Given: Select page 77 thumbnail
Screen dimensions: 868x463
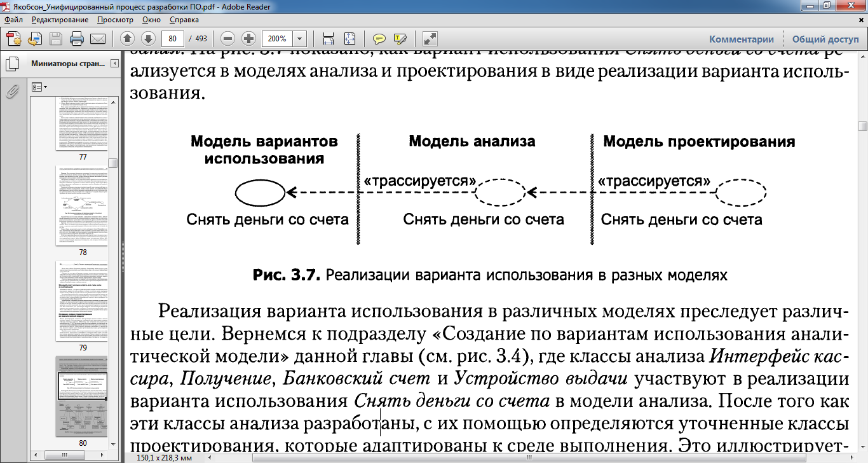Looking at the screenshot, I should click(x=82, y=123).
